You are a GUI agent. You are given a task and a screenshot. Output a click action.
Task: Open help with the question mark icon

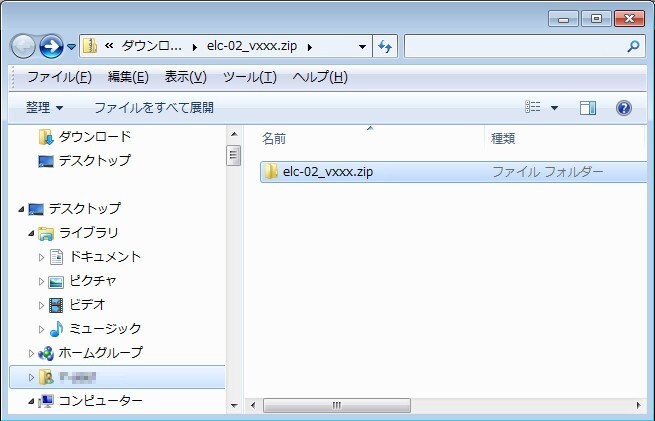[x=623, y=107]
